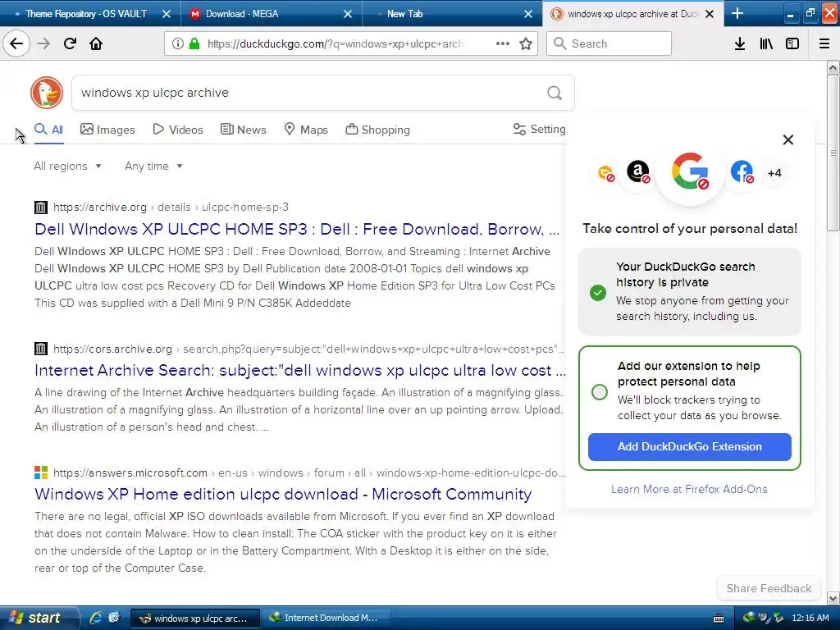
Task: Select the Images search category
Action: (x=107, y=130)
